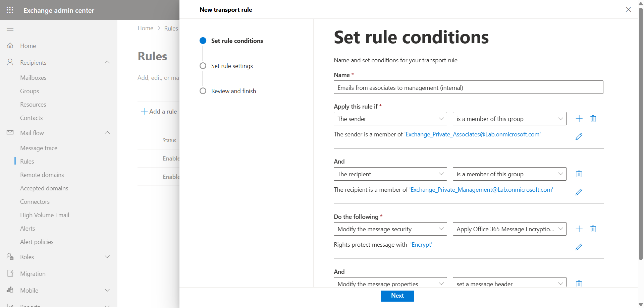The height and width of the screenshot is (308, 644).
Task: Go to Groups in the sidebar
Action: 30,91
